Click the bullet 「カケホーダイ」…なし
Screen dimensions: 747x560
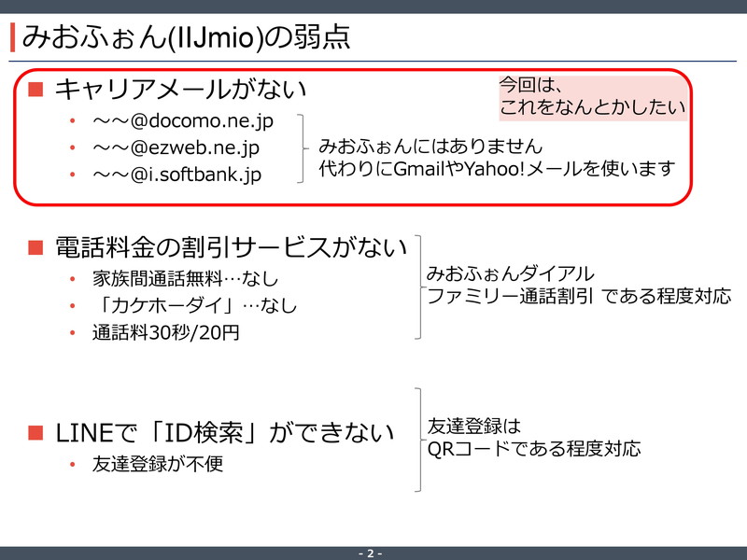click(194, 306)
